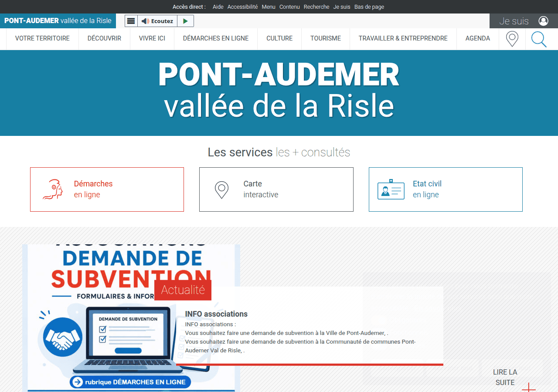Open the Demande de subvention image

pyautogui.click(x=131, y=318)
